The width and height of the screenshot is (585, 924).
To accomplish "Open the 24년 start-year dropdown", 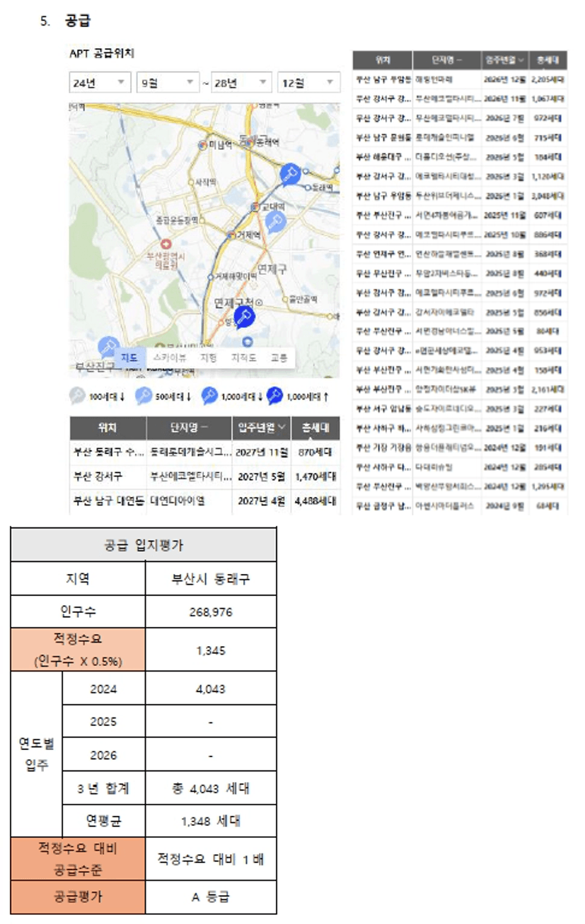I will tap(100, 83).
